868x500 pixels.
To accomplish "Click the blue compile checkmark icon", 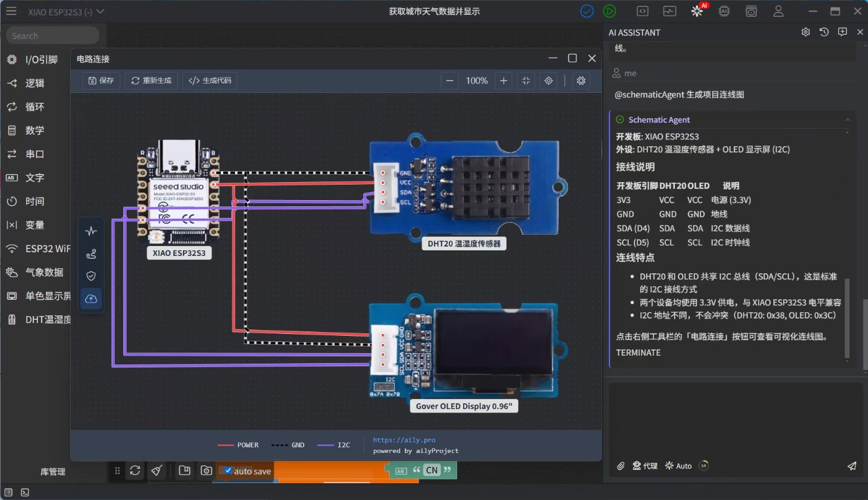I will point(587,11).
